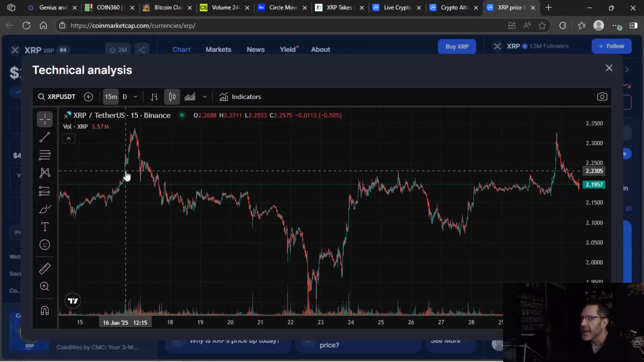644x362 pixels.
Task: Take a chart snapshot with camera icon
Action: point(602,97)
